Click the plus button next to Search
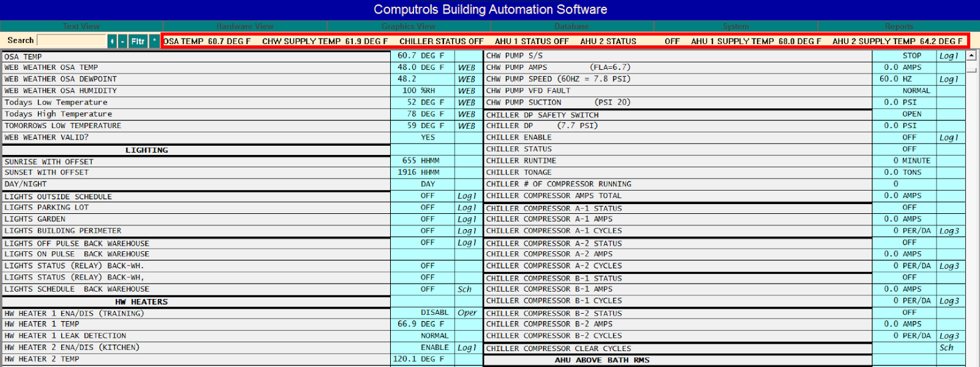The height and width of the screenshot is (367, 980). click(112, 41)
